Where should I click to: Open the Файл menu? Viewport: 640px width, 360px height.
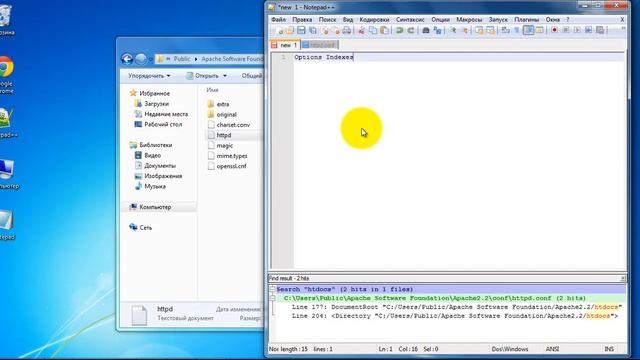[x=278, y=19]
